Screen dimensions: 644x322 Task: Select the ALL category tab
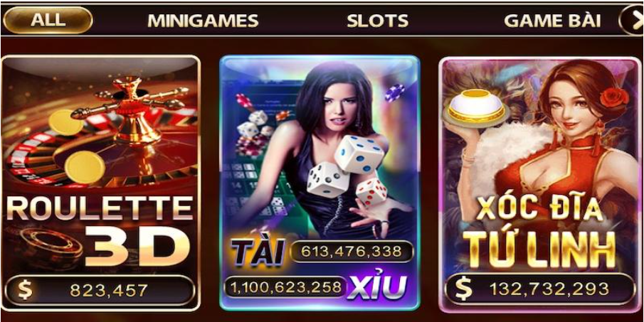[x=48, y=20]
